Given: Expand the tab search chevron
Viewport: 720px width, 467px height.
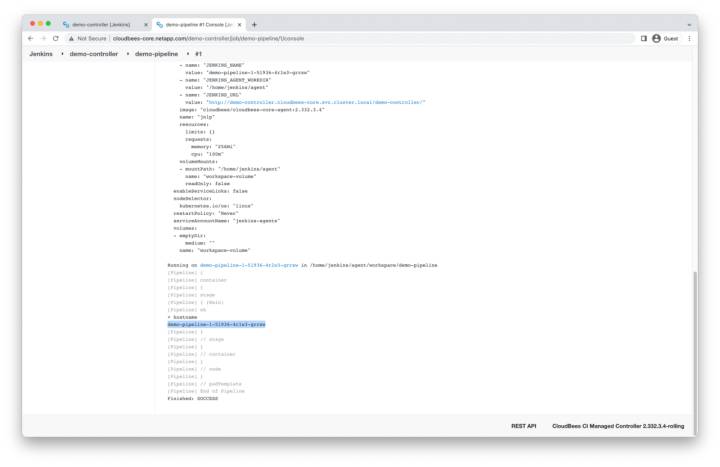Looking at the screenshot, I should 689,24.
